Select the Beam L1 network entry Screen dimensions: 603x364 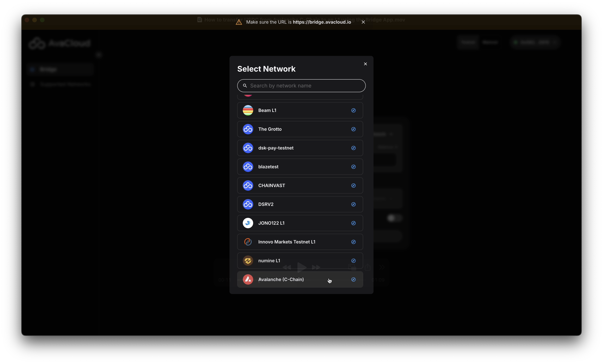tap(267, 110)
